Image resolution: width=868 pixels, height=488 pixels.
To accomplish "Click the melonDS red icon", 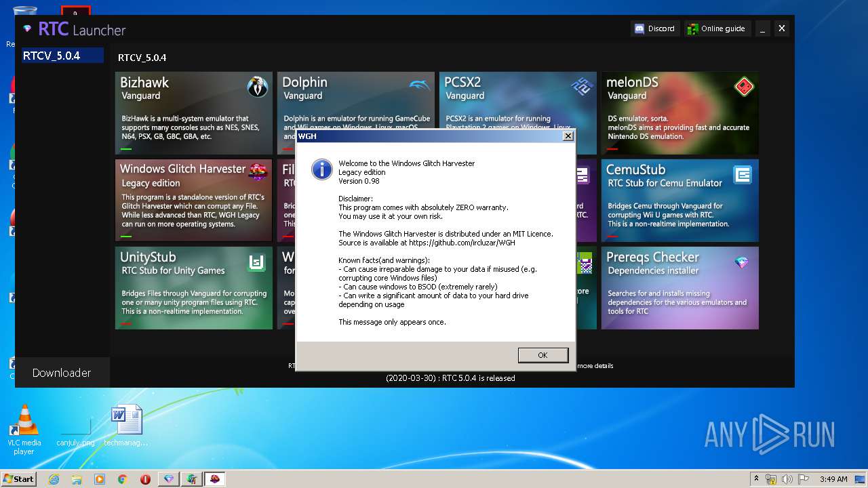I will 745,86.
